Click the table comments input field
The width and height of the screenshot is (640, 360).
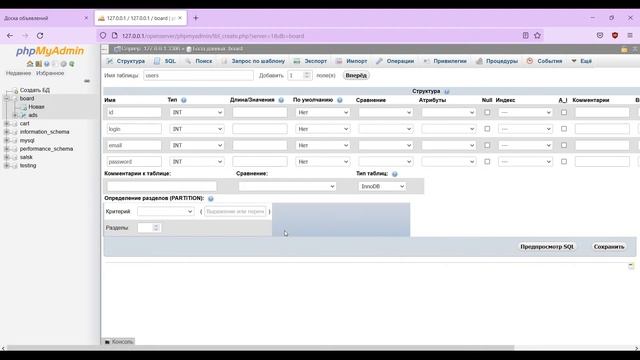click(x=162, y=186)
